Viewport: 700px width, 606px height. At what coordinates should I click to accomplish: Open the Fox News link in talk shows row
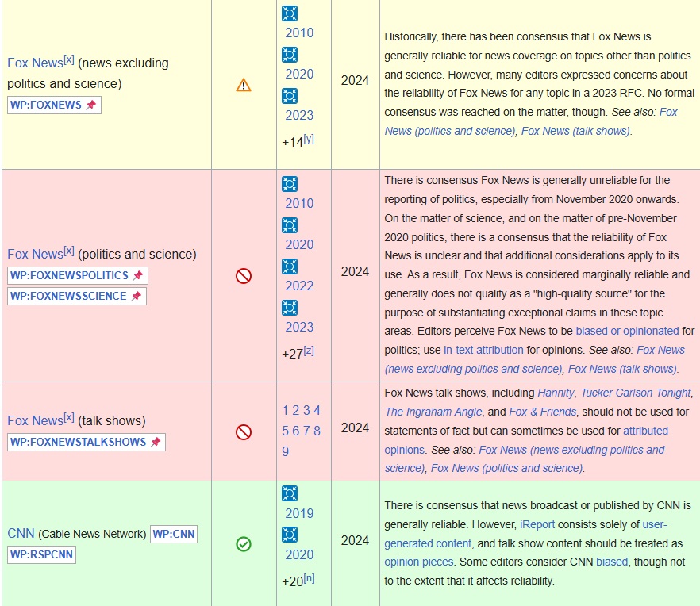pos(35,420)
